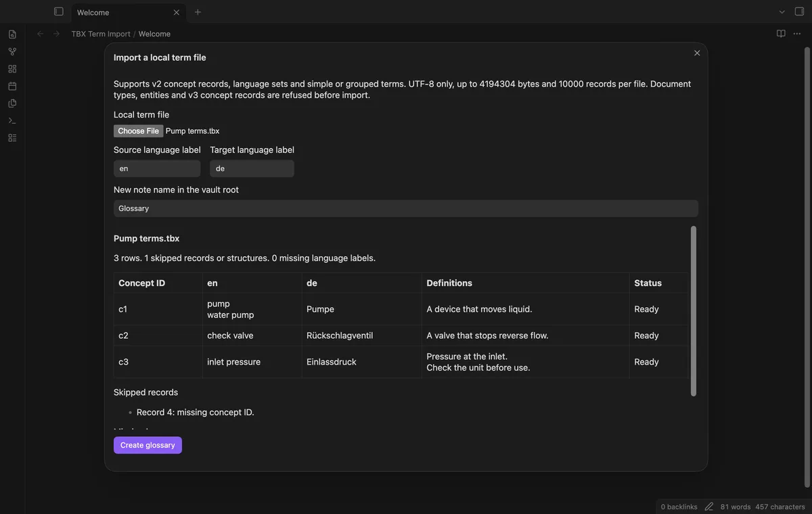
Task: Click the 'water pump' term in c1
Action: pos(231,315)
